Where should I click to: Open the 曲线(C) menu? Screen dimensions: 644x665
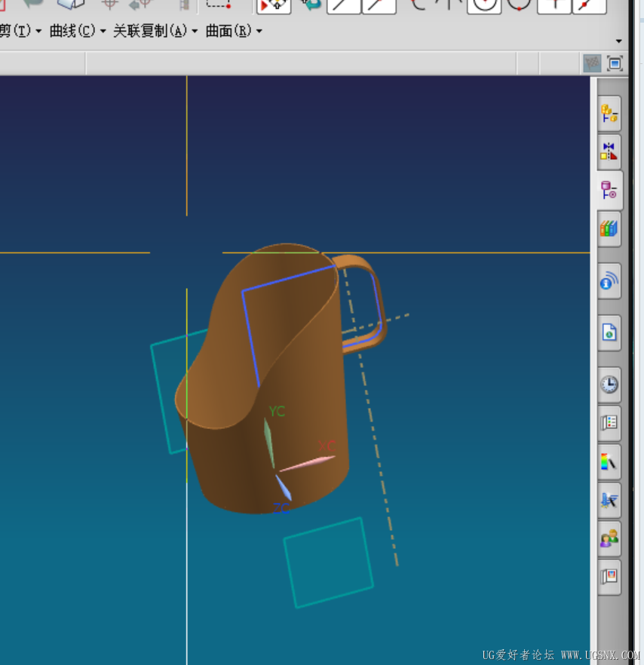78,31
